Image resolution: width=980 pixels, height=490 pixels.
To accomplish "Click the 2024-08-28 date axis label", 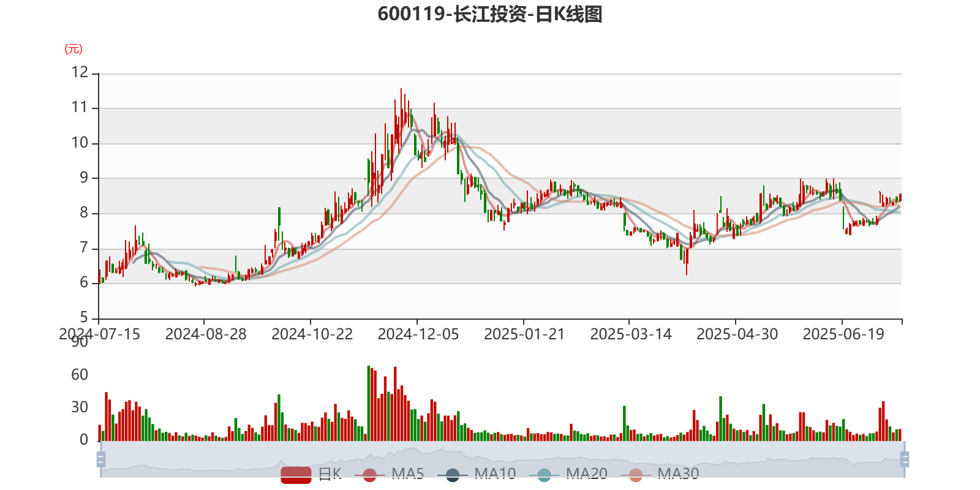I will (x=206, y=334).
